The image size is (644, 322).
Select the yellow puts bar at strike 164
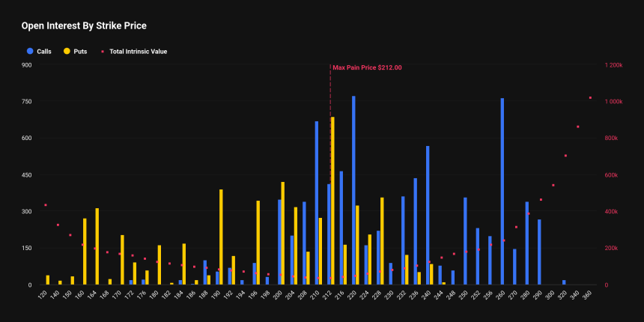[97, 246]
